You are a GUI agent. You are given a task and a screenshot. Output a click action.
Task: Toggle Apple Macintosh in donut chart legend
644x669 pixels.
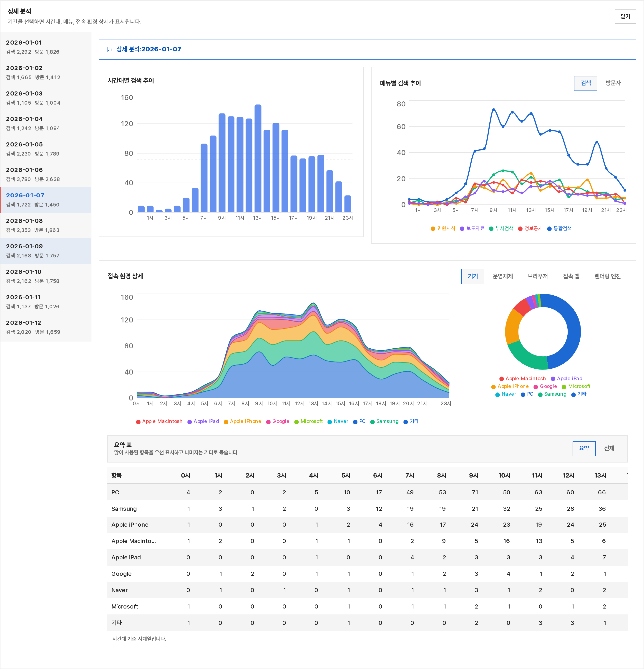point(522,379)
